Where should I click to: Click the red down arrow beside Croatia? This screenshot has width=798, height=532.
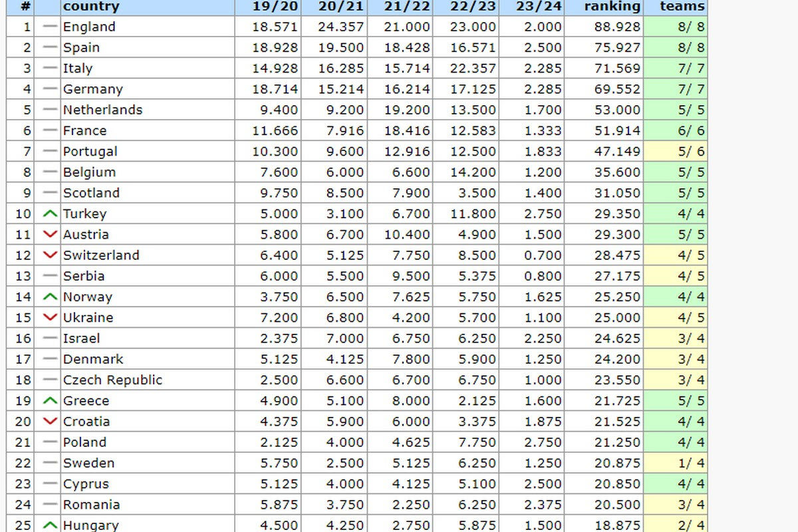(50, 422)
